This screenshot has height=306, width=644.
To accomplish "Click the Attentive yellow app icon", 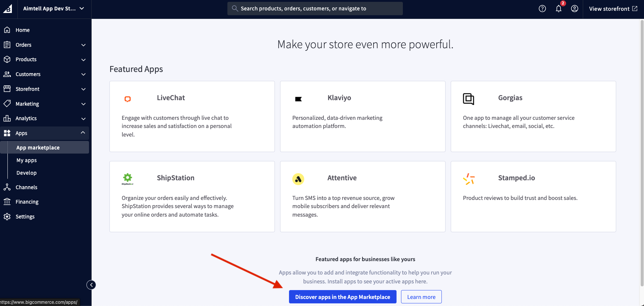I will [298, 179].
